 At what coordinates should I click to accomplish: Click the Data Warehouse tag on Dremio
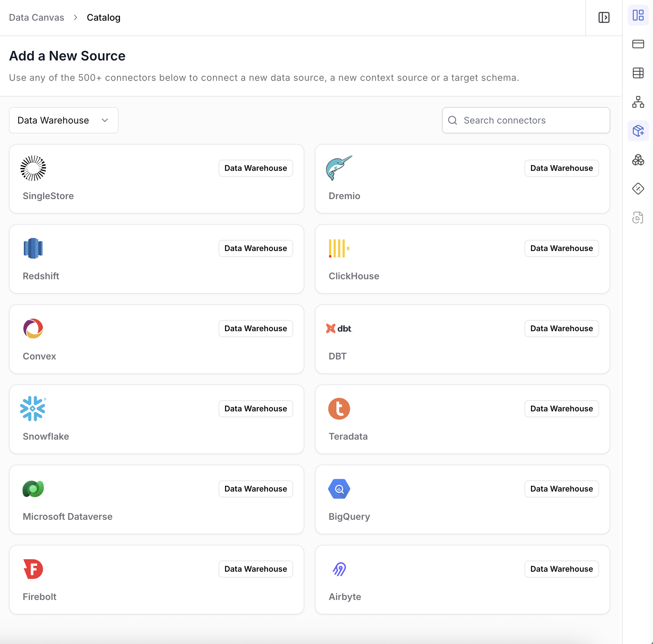[561, 168]
